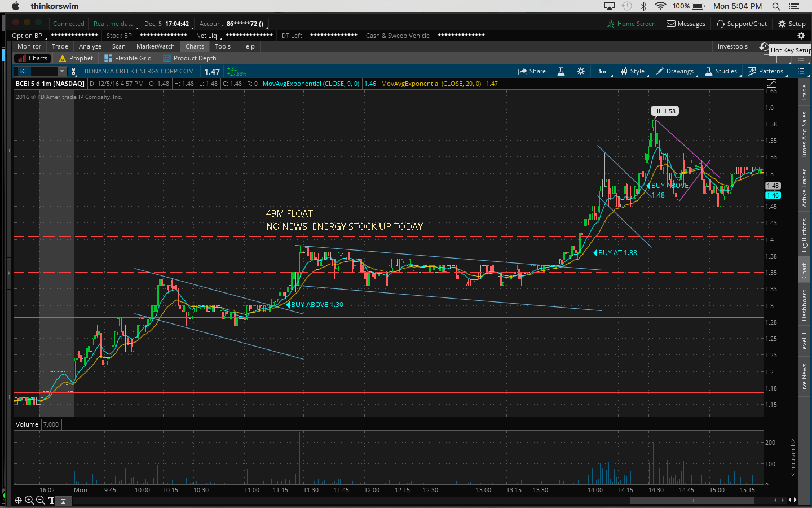Open the Patterns dropdown
Screen dimensions: 812x508
pos(766,71)
